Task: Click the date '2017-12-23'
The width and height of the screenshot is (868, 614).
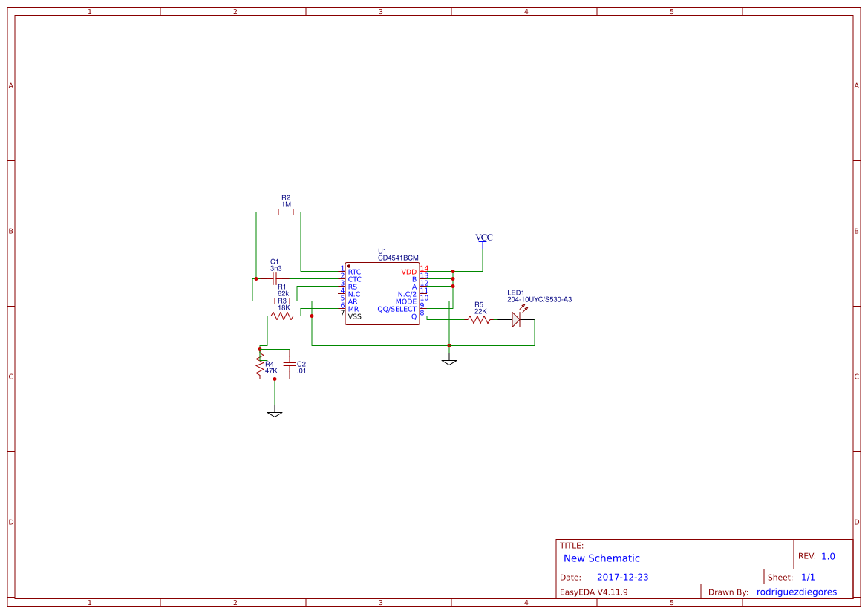Action: click(622, 577)
